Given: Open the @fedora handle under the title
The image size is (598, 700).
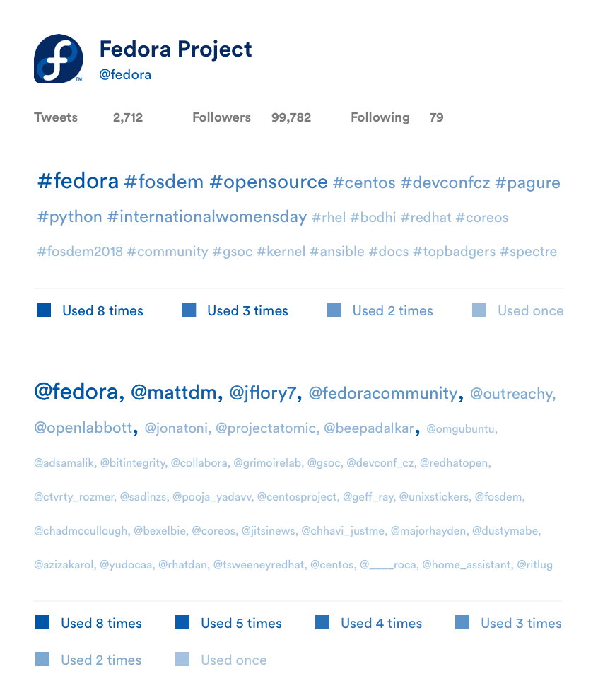Looking at the screenshot, I should [125, 74].
